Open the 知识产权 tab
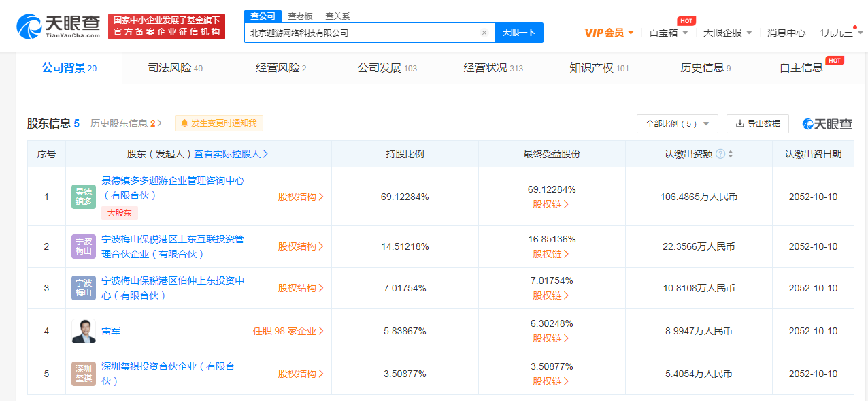 coord(599,68)
